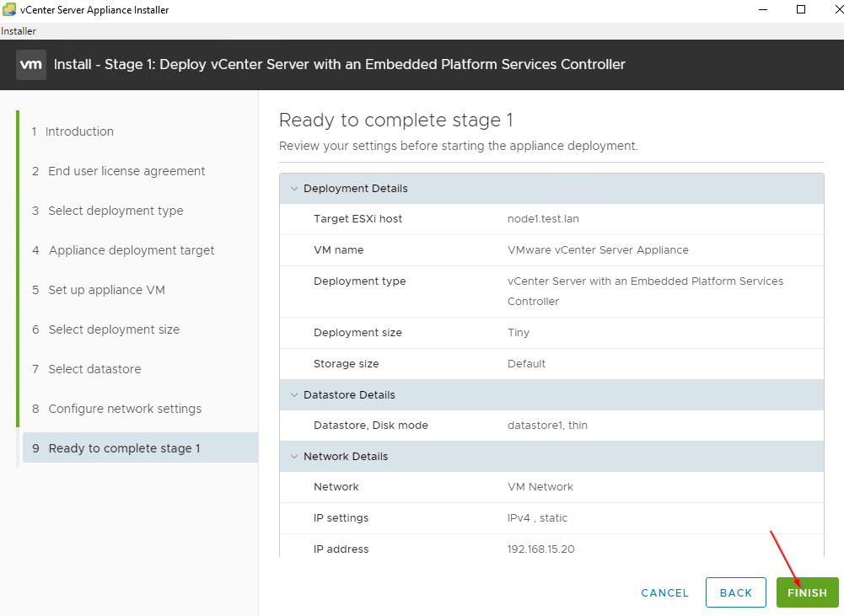Maximize the installer window

801,9
